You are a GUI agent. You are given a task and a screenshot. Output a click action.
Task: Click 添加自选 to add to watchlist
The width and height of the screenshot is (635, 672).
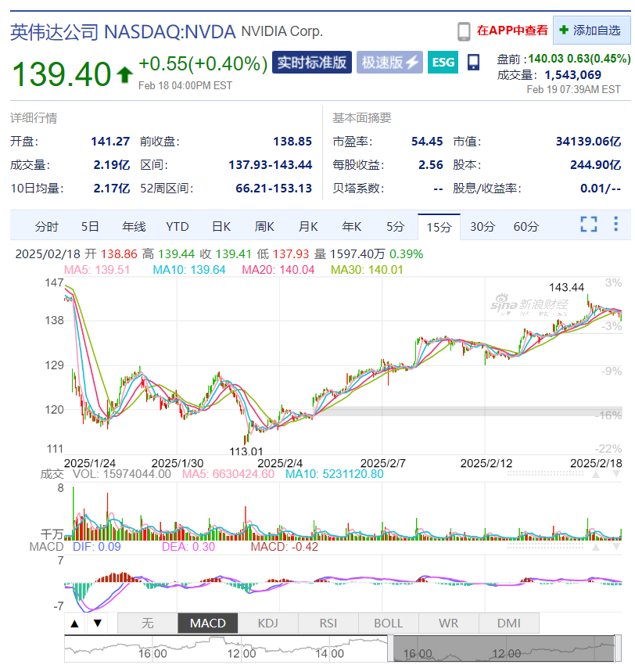point(592,30)
